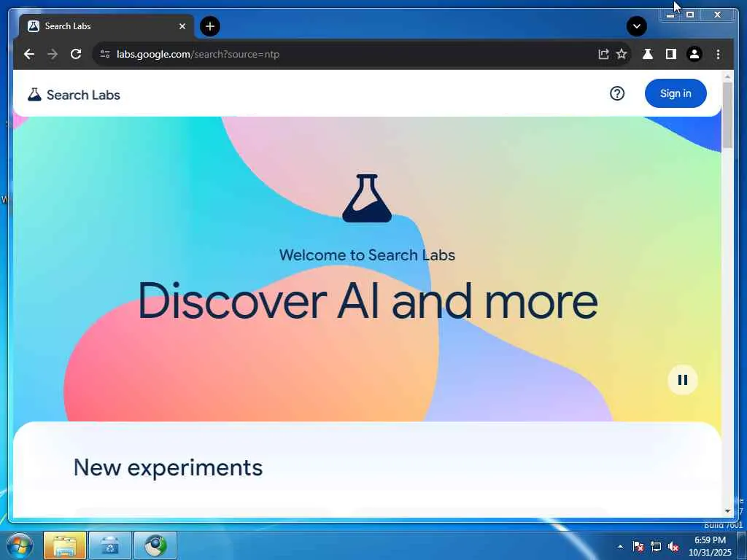Viewport: 747px width, 560px height.
Task: Click the large flask logo in hero
Action: click(367, 198)
